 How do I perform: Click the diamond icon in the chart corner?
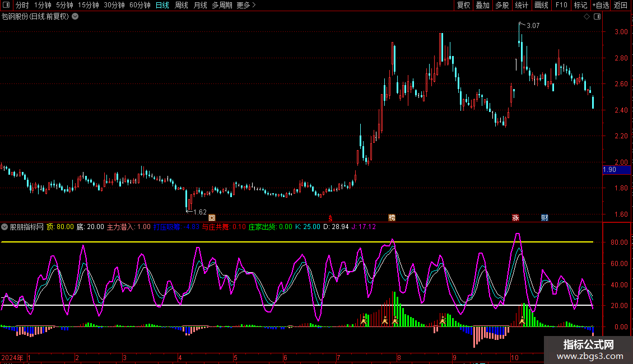pos(587,17)
